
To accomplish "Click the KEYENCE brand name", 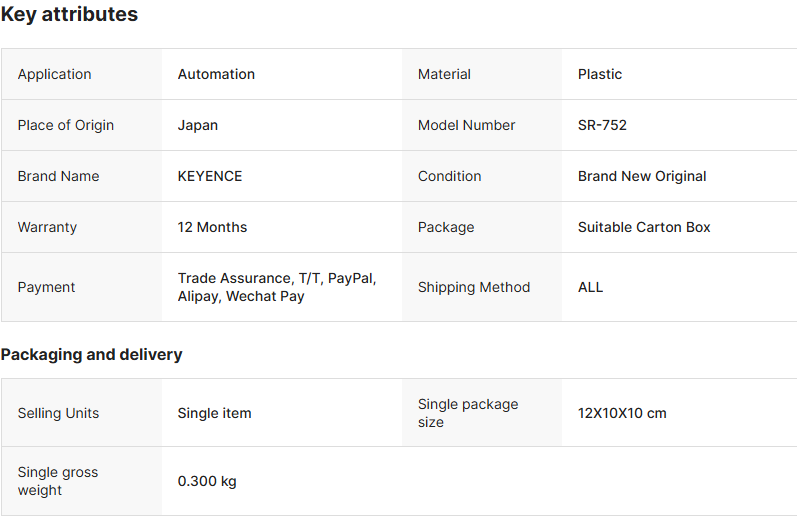I will (x=210, y=176).
